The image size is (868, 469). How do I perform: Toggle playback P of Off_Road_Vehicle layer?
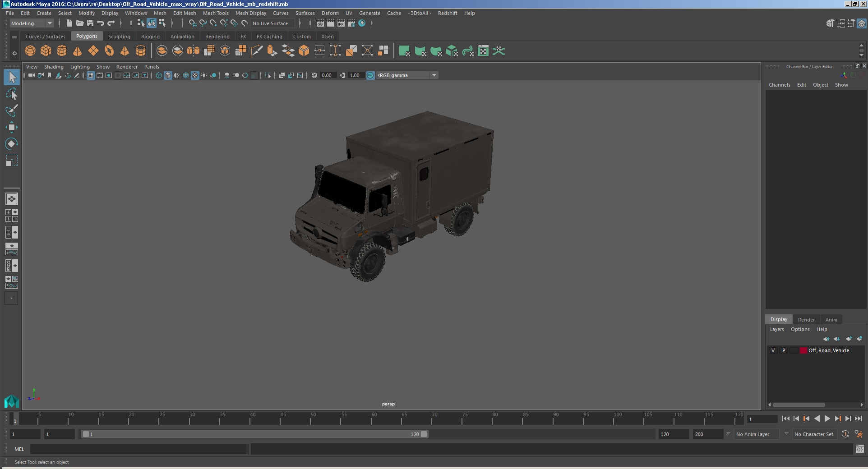pyautogui.click(x=784, y=350)
